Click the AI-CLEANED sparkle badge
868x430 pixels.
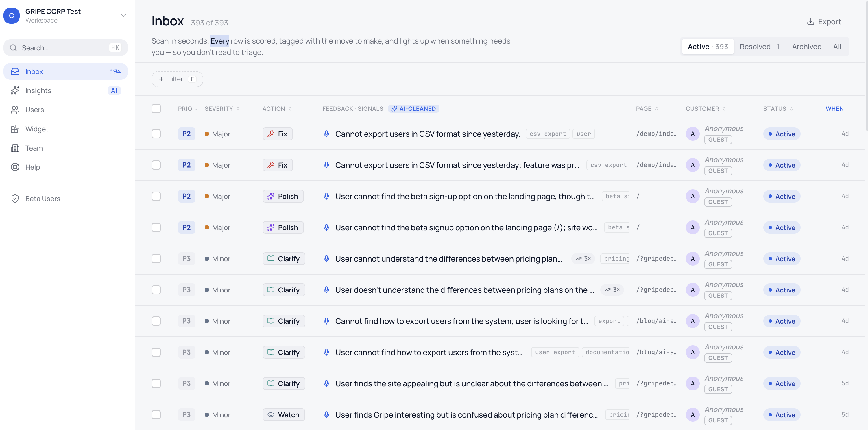[413, 108]
